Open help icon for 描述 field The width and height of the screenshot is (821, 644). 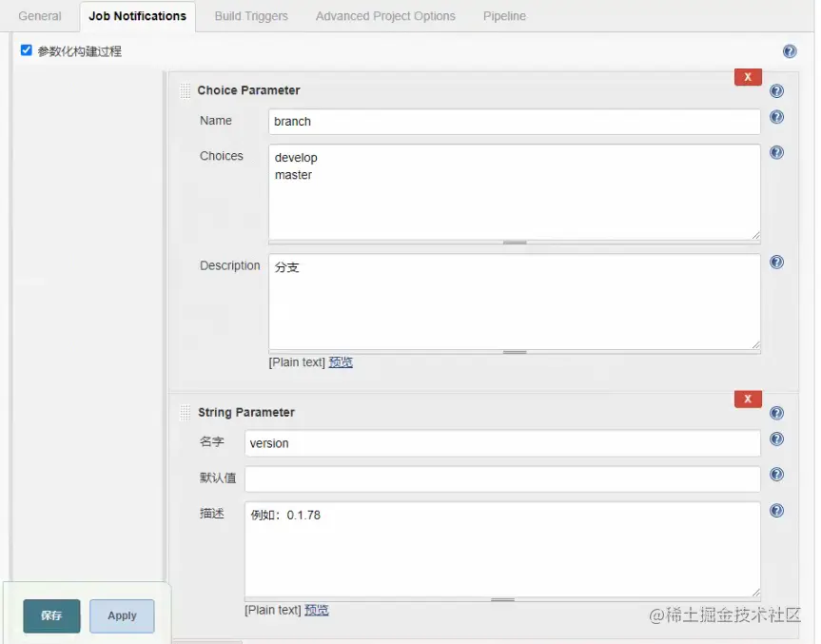point(776,511)
